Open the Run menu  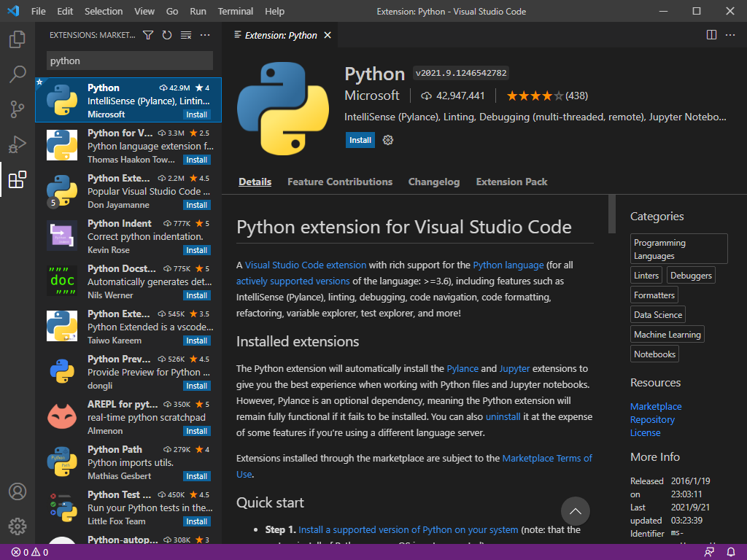point(198,12)
